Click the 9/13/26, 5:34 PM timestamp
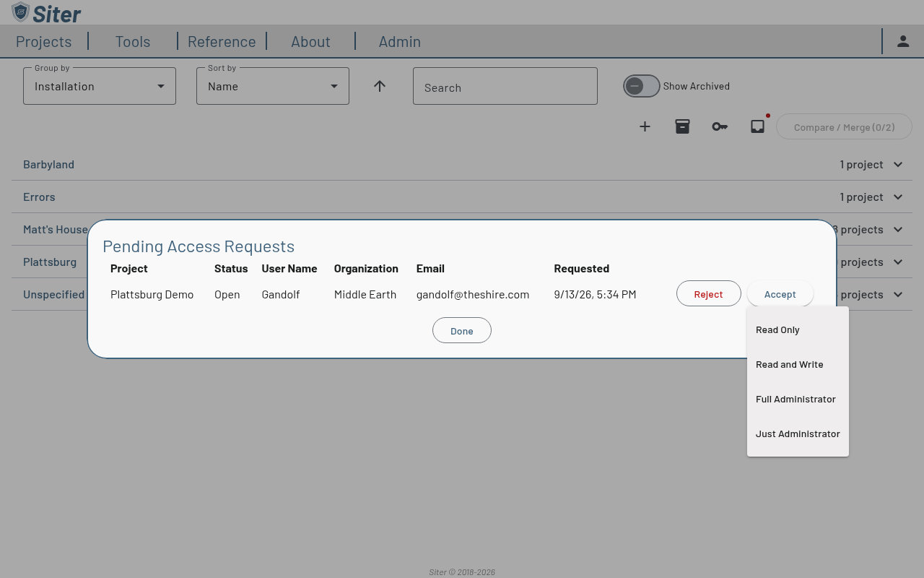The width and height of the screenshot is (924, 578). click(x=595, y=294)
